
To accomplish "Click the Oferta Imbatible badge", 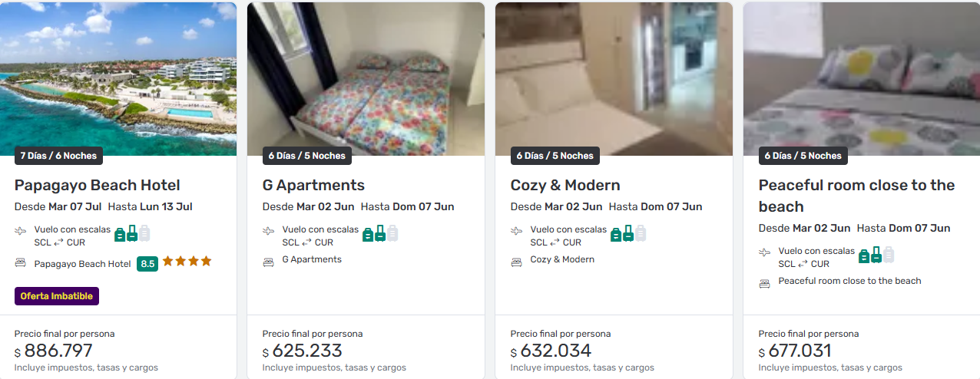I will coord(57,296).
